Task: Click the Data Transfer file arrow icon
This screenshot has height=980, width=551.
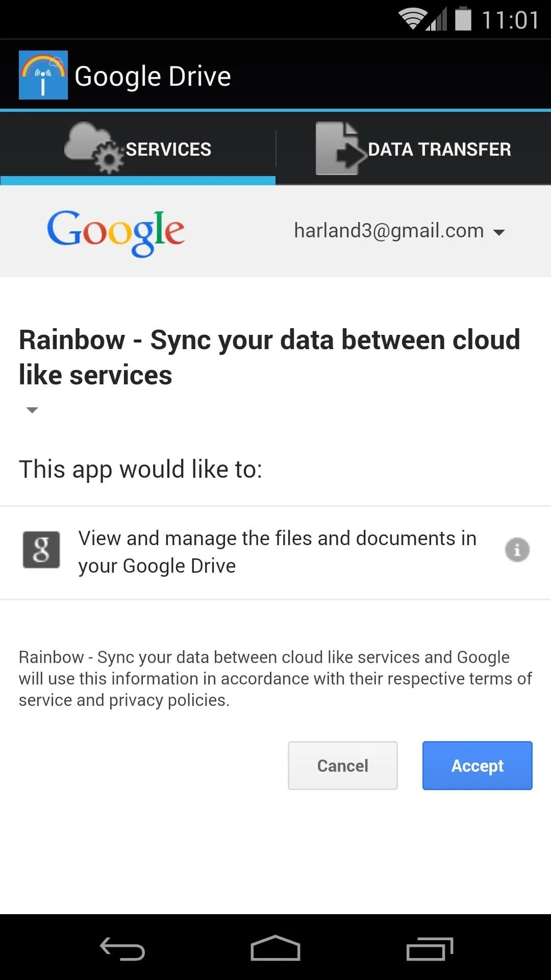Action: coord(341,149)
